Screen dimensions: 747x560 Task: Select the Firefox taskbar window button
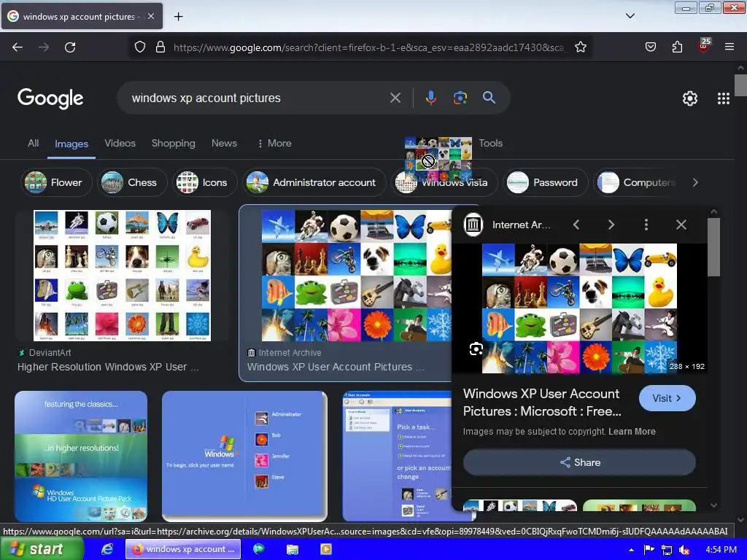[183, 549]
